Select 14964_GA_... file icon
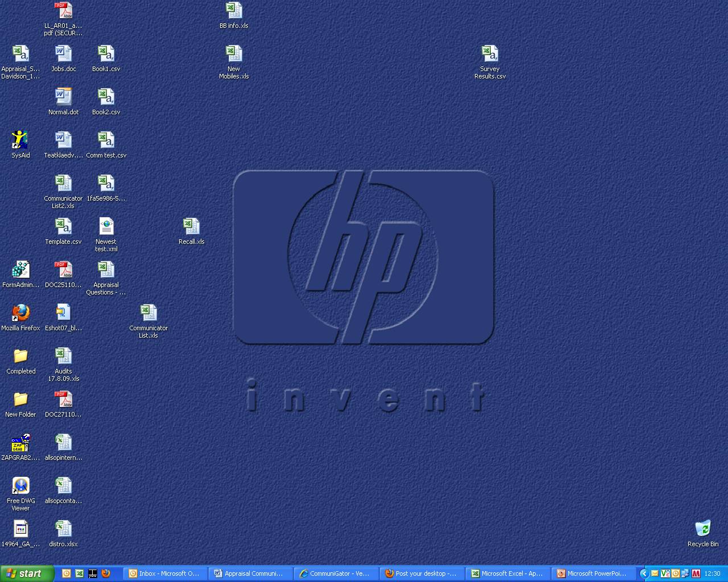Screen dimensions: 728x582 click(x=21, y=534)
